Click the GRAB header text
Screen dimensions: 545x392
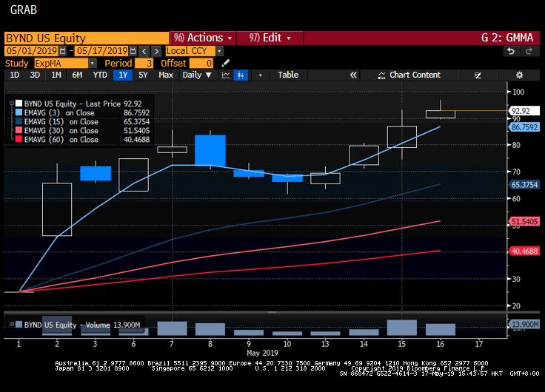point(23,10)
